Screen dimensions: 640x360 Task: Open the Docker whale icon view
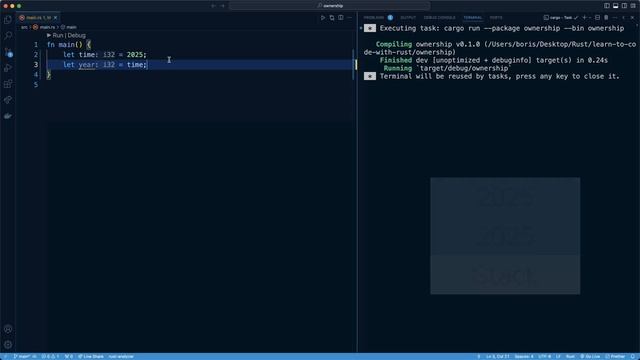point(8,116)
